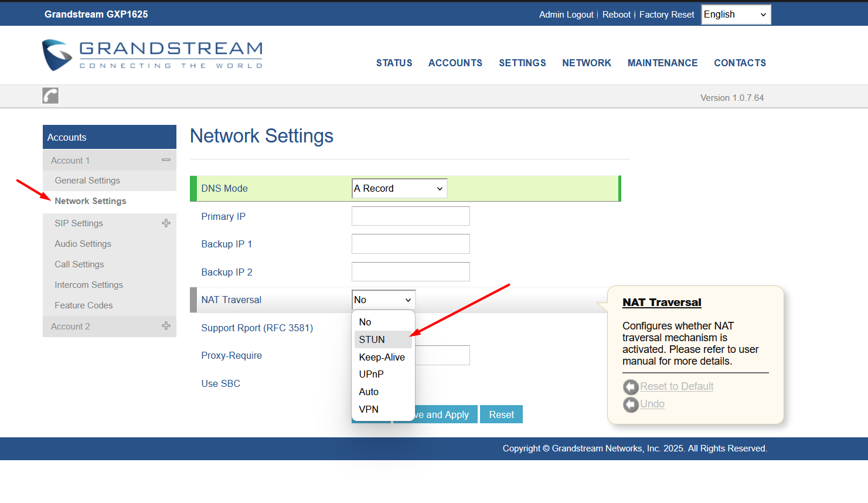Expand Account 2 plus icon

(x=166, y=326)
